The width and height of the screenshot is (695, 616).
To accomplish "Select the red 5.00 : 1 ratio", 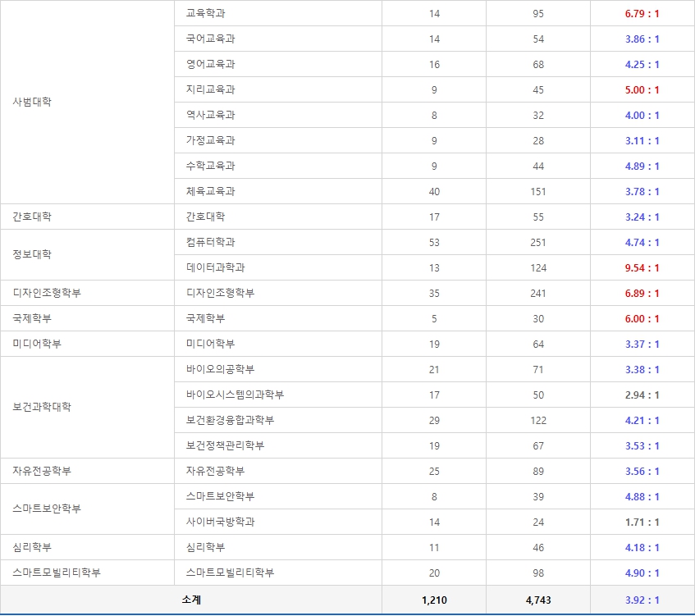I will click(x=642, y=90).
